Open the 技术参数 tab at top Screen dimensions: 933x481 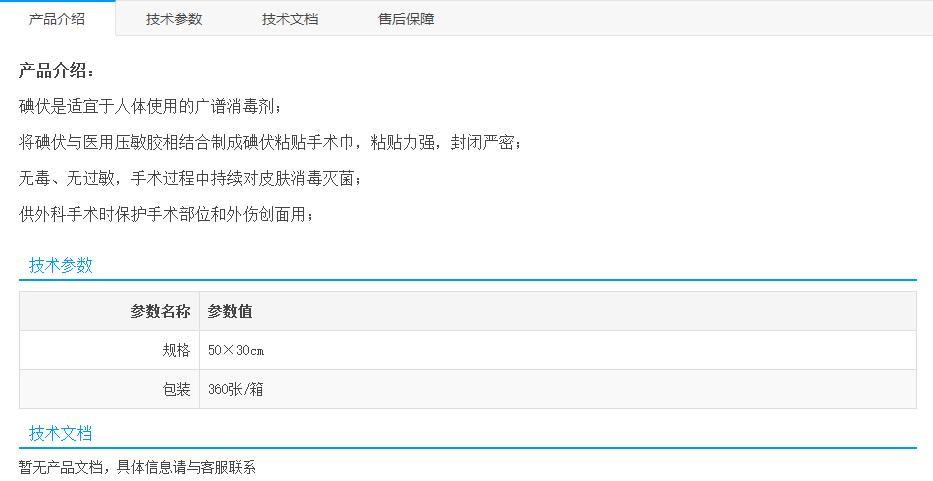[x=174, y=19]
